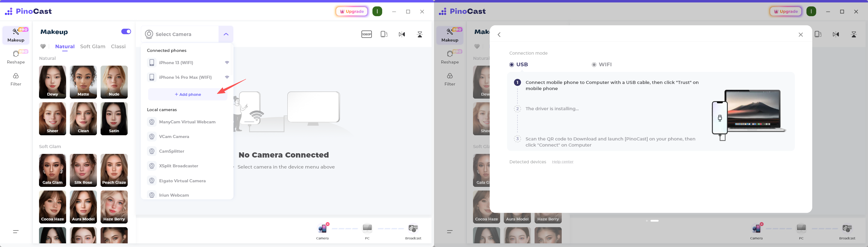Choose Iriun Webcam
The height and width of the screenshot is (247, 868).
tap(187, 195)
